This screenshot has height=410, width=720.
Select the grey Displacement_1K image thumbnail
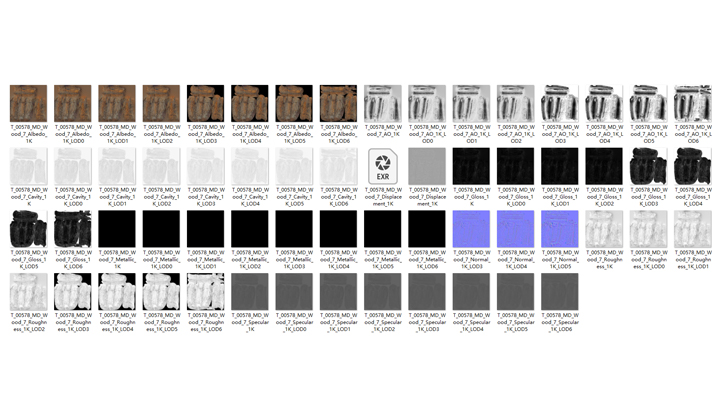(x=427, y=166)
